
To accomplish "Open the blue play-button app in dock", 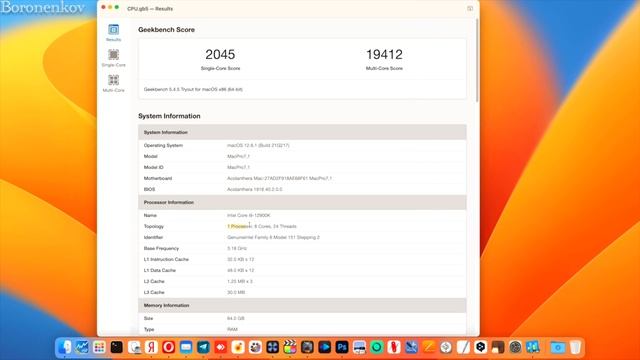I will [x=324, y=347].
